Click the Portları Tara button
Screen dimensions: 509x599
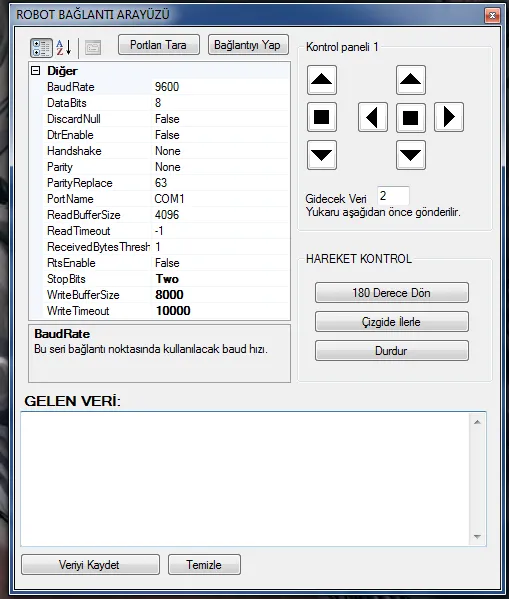tap(159, 45)
